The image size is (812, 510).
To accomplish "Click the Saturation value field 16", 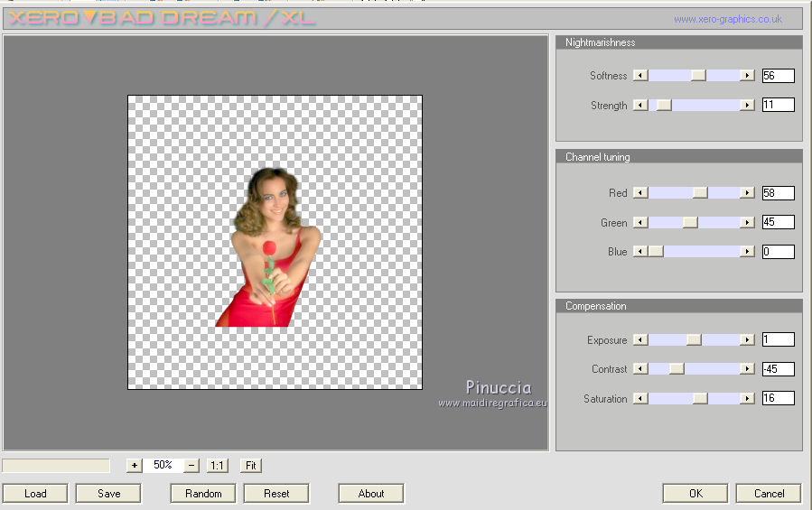I will point(778,398).
